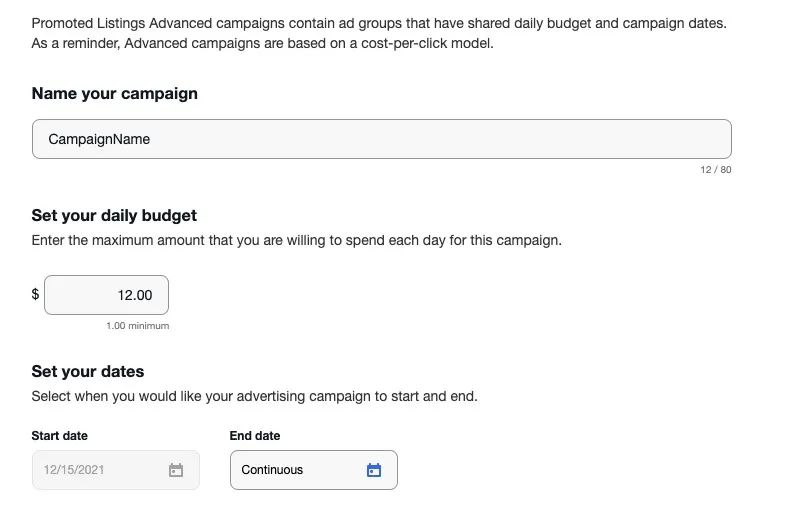Screen dimensions: 790x516
Task: Click the "Select when you would like" description
Action: coord(120,397)
